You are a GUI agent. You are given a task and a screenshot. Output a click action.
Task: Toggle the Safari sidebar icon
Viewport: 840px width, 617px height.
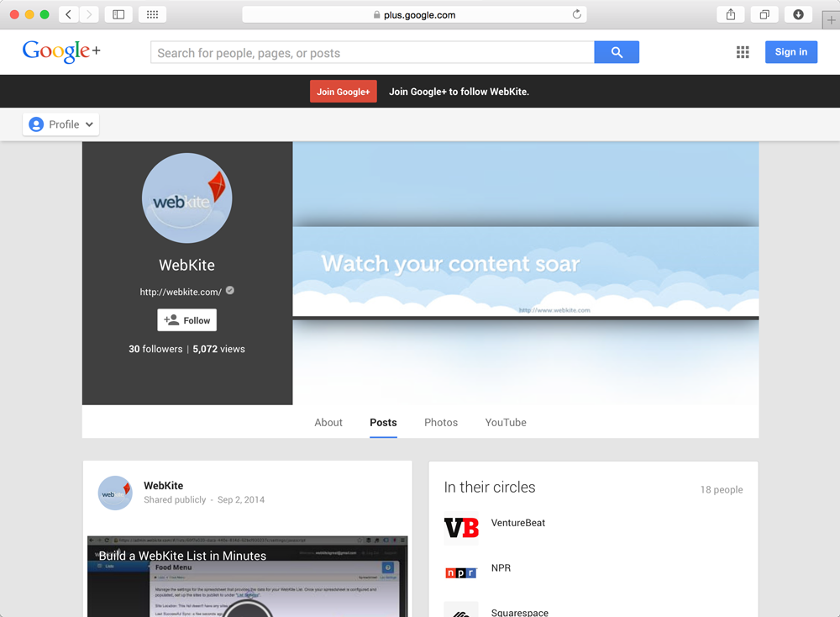click(x=118, y=14)
